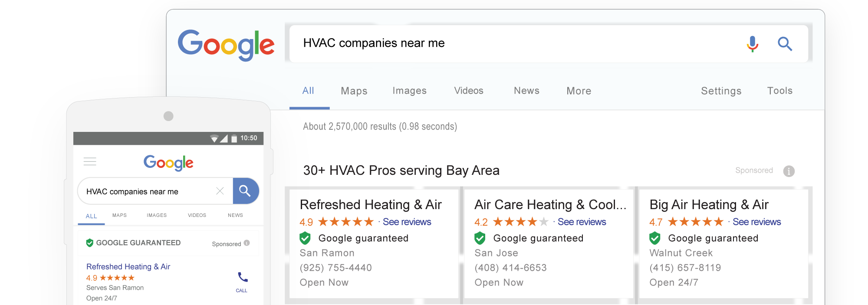Click the Google logo on the phone

pos(168,163)
